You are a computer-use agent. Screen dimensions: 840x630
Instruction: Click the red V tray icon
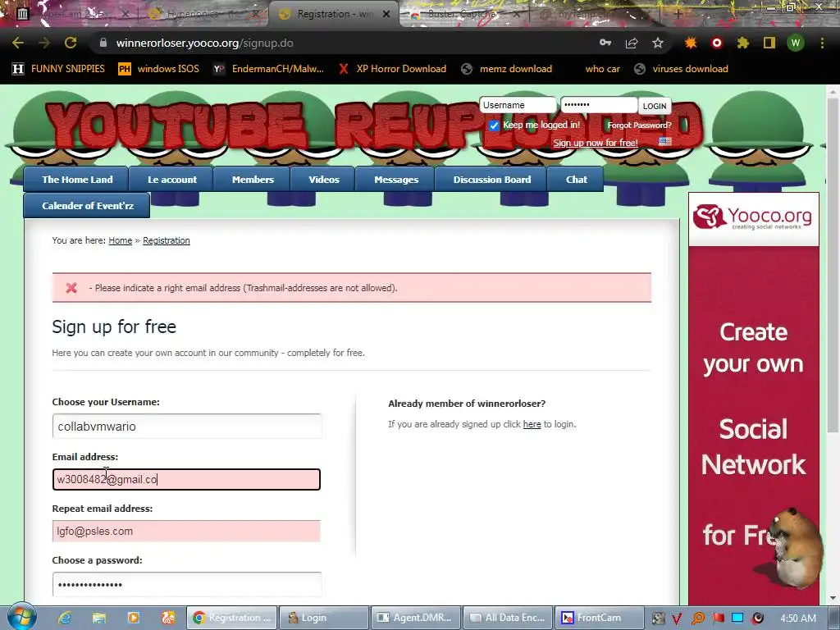coord(677,619)
